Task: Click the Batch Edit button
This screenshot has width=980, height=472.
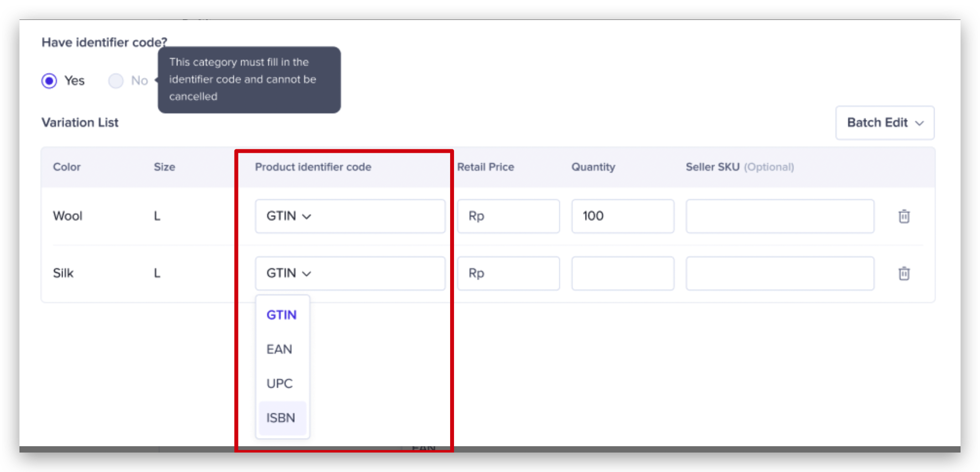Action: tap(884, 123)
